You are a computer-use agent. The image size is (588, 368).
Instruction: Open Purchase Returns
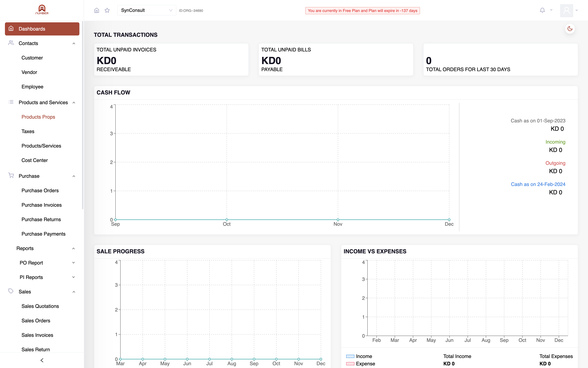(41, 219)
